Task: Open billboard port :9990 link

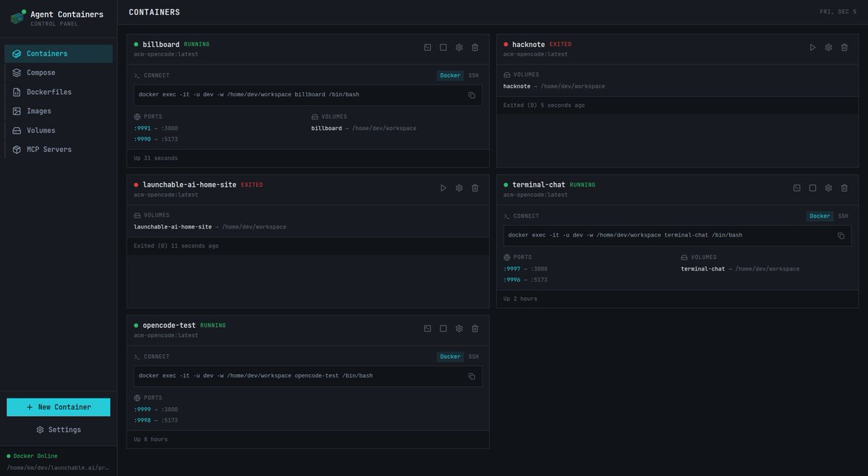Action: 142,139
